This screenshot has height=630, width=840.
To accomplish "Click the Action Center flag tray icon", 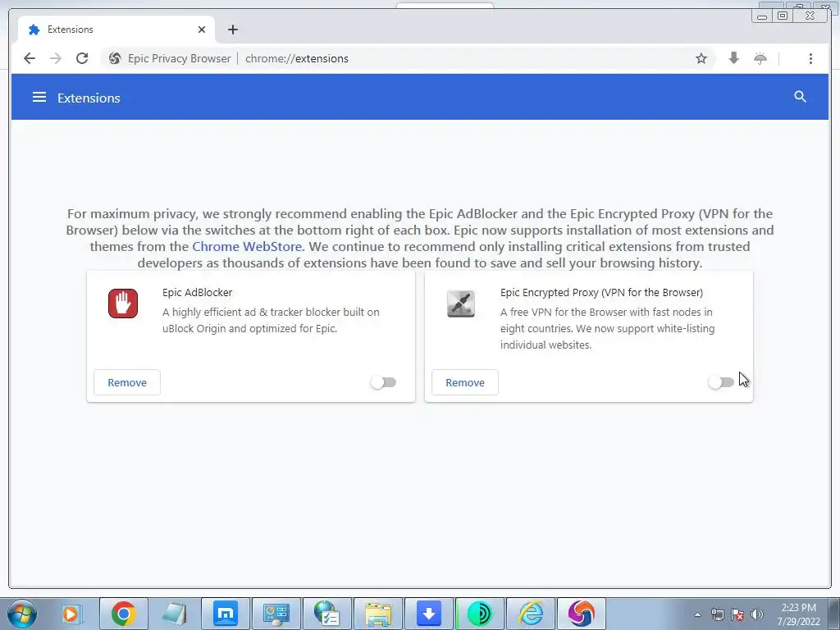I will [x=737, y=614].
